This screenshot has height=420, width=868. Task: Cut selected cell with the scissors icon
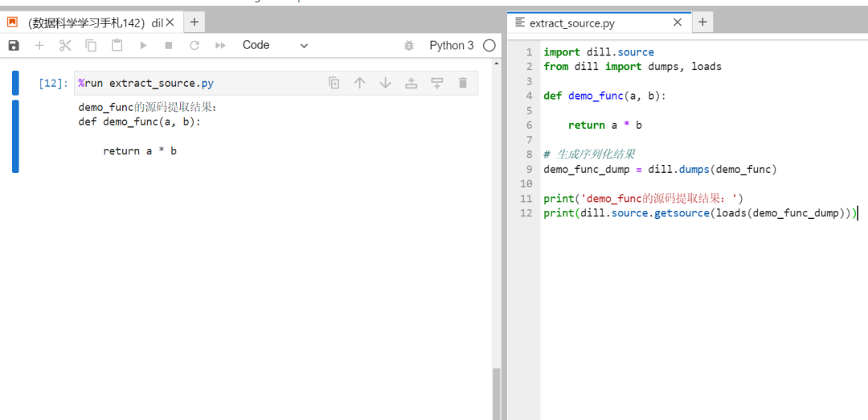(65, 45)
